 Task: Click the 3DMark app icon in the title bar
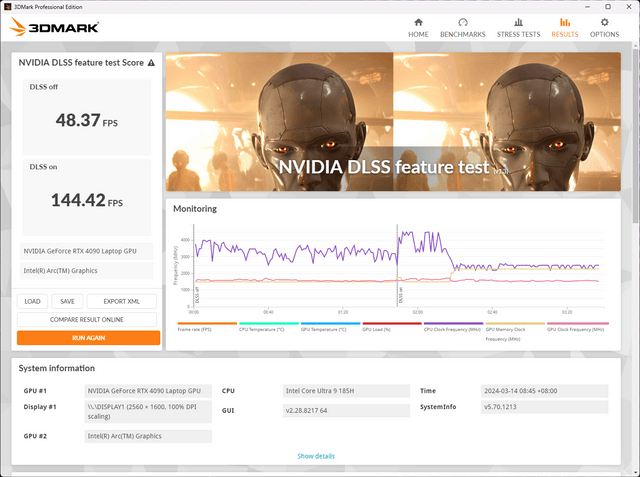pyautogui.click(x=7, y=7)
